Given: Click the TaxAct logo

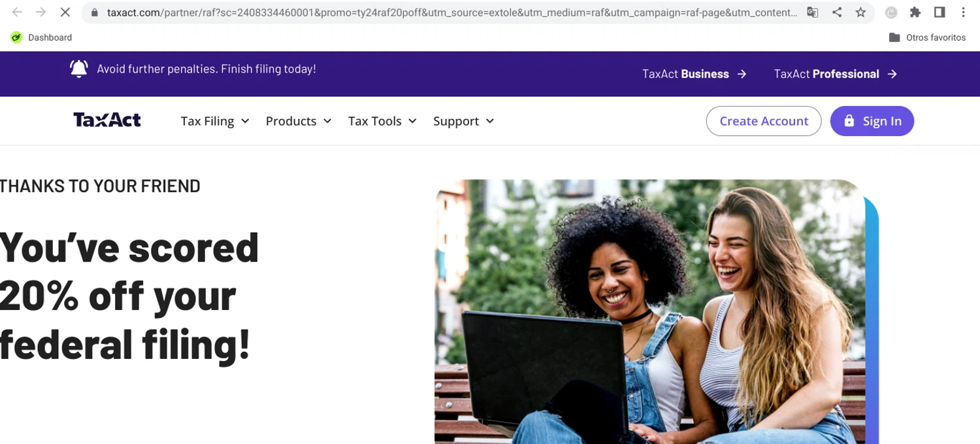Looking at the screenshot, I should pos(107,120).
